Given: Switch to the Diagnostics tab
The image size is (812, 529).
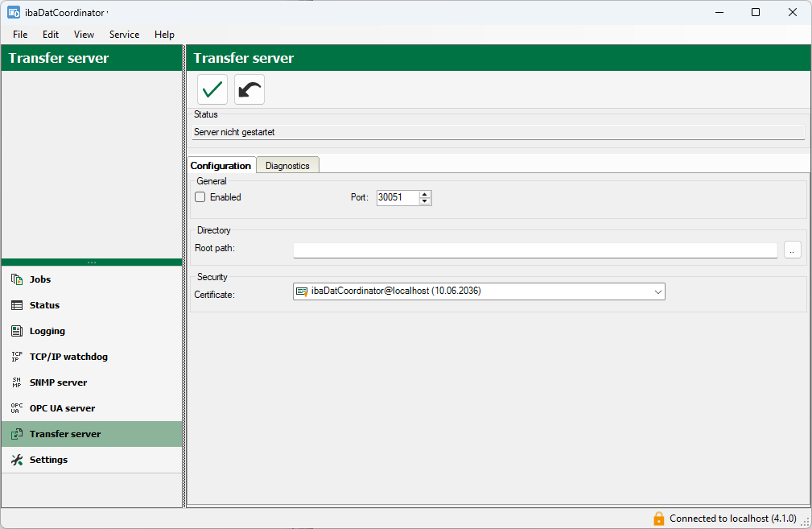Looking at the screenshot, I should [287, 166].
